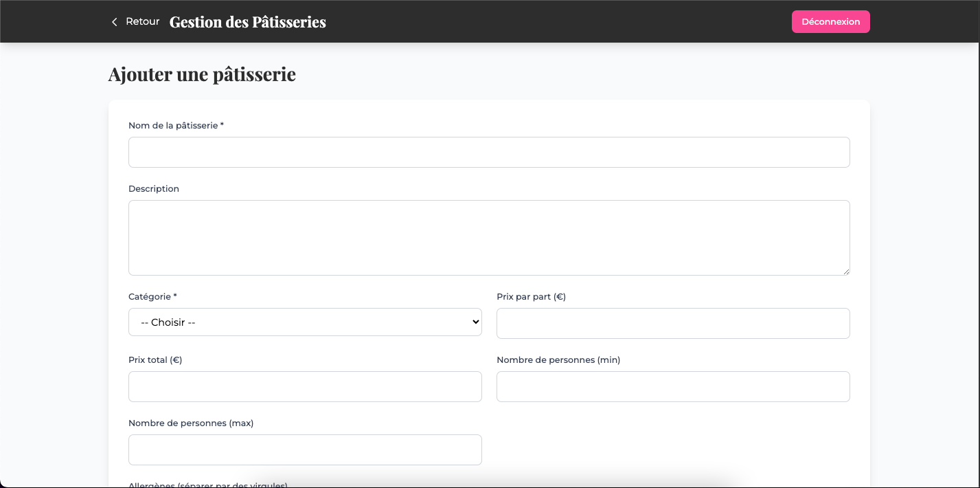Open the Catégorie '-- Choisir --' dropdown

[x=305, y=322]
